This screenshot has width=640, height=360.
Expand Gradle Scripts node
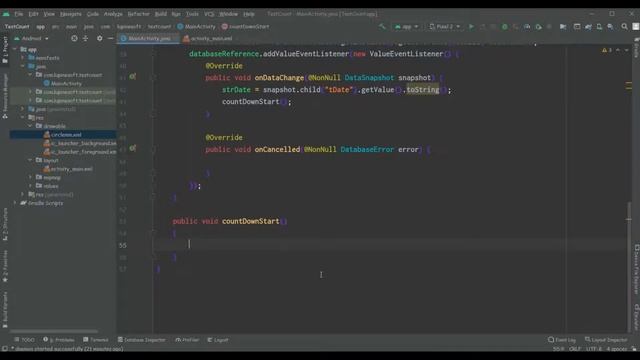click(x=16, y=203)
